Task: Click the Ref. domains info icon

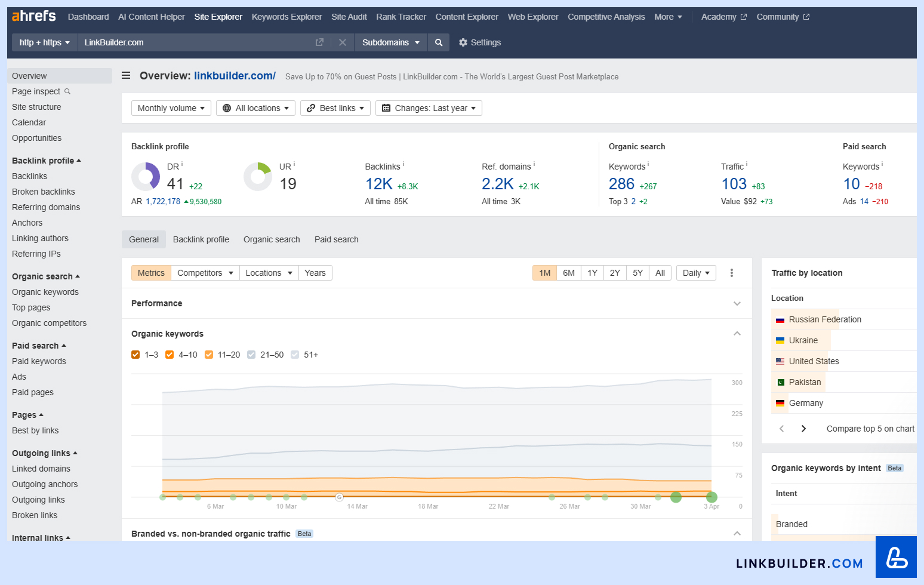Action: click(x=534, y=164)
